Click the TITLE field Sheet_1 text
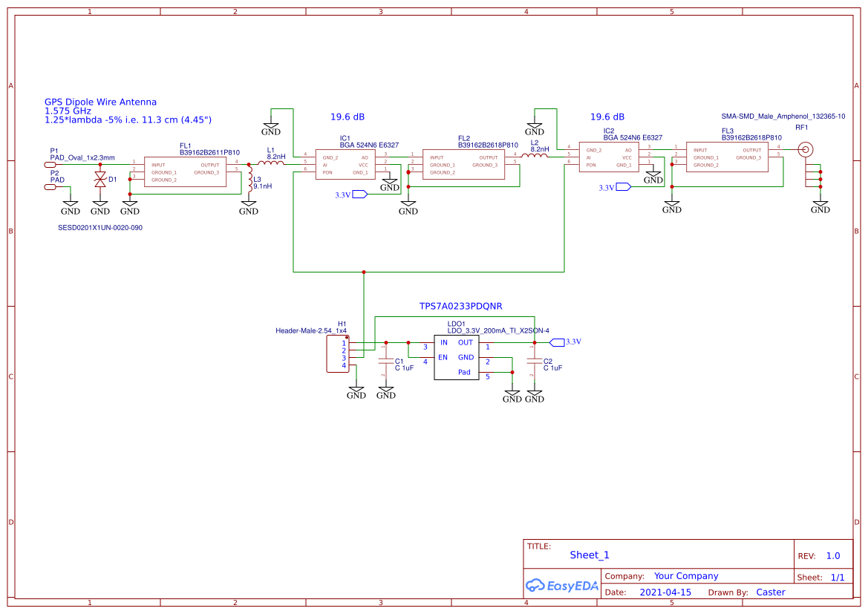Image resolution: width=868 pixels, height=614 pixels. point(589,555)
